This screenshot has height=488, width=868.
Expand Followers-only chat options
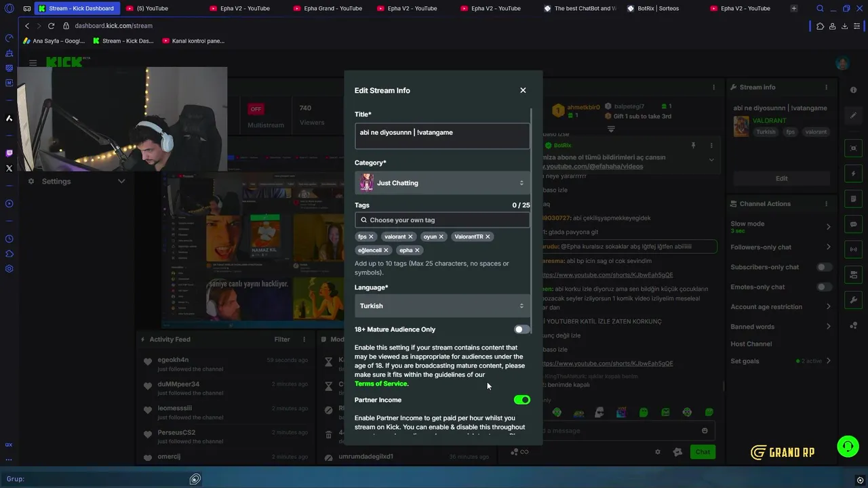828,247
